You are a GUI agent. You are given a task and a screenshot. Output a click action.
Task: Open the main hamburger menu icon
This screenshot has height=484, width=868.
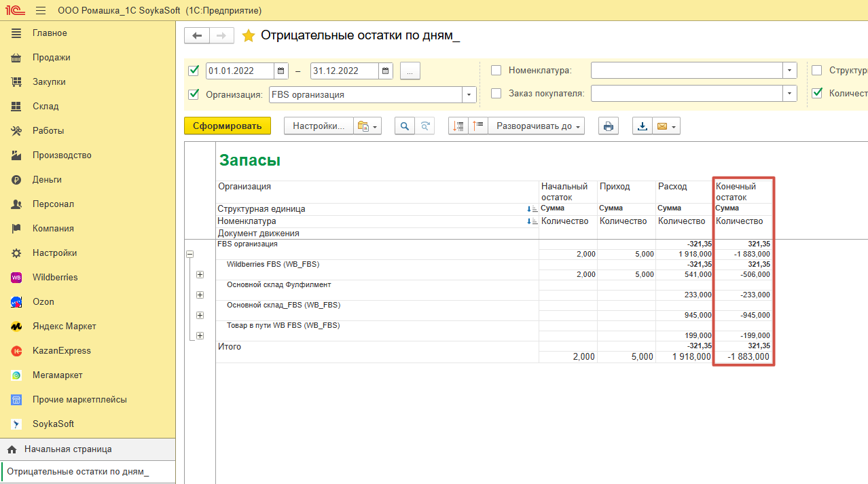pyautogui.click(x=41, y=11)
